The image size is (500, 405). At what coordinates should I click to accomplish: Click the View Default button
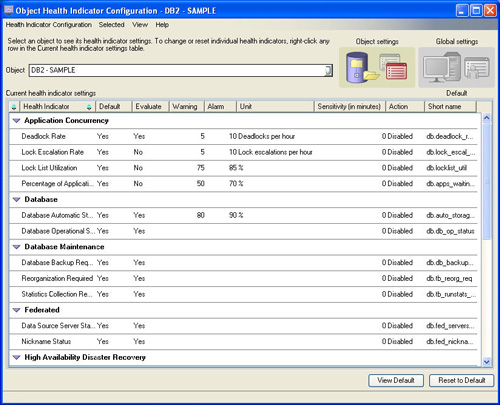coord(396,380)
